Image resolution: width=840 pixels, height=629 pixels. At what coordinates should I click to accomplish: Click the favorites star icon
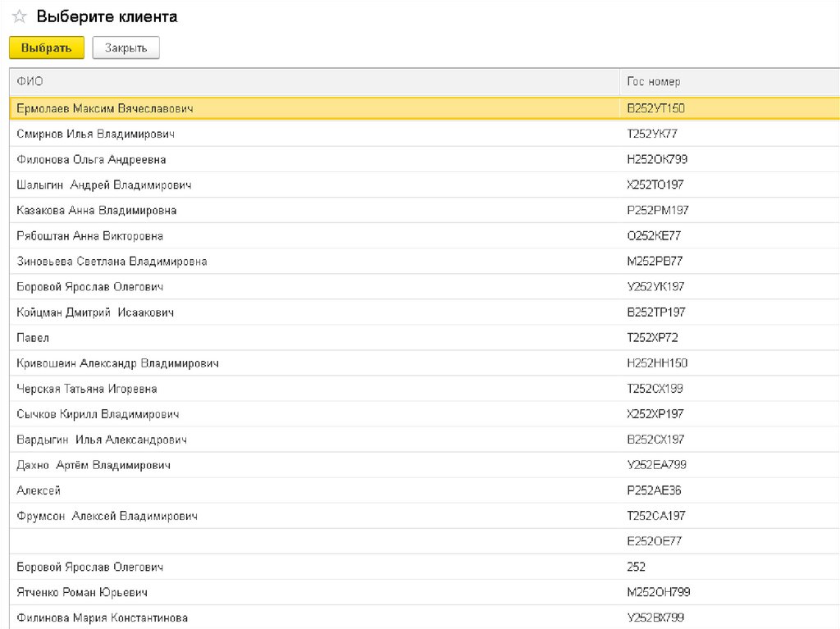(x=20, y=17)
